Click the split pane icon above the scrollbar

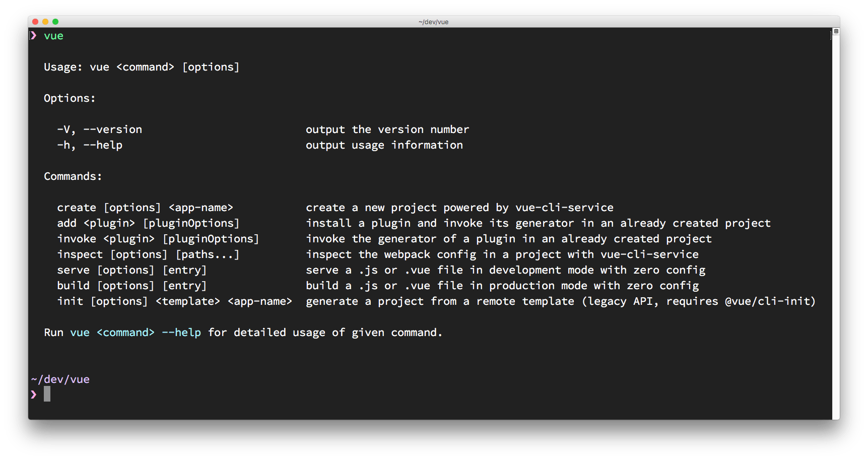pyautogui.click(x=836, y=31)
